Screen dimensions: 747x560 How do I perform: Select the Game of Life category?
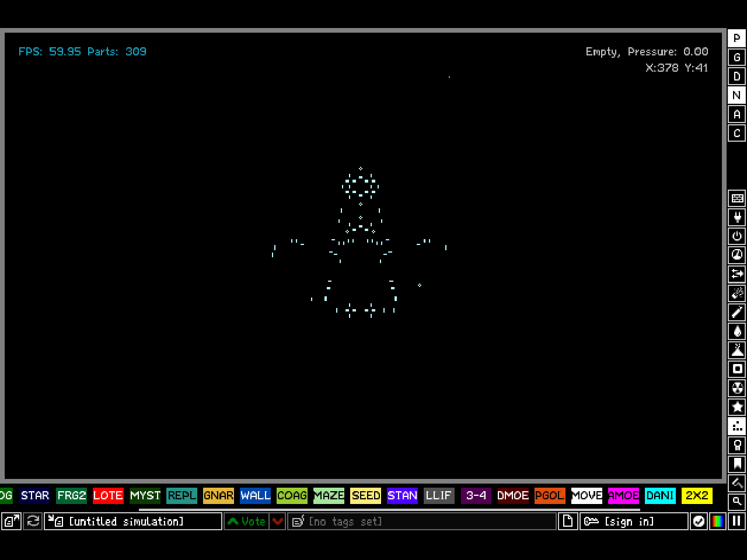coord(737,426)
